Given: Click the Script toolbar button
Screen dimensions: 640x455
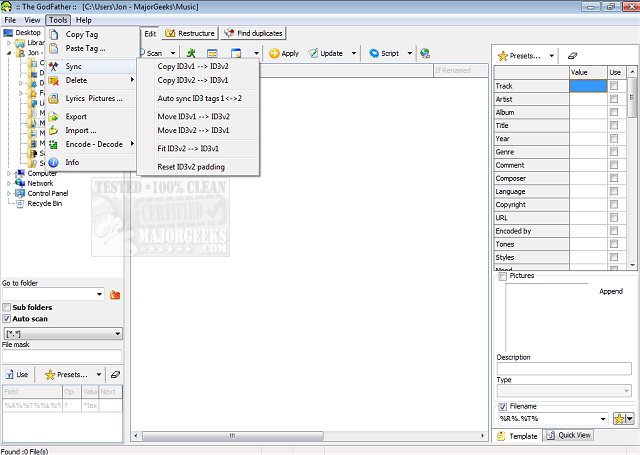Looking at the screenshot, I should pyautogui.click(x=384, y=53).
